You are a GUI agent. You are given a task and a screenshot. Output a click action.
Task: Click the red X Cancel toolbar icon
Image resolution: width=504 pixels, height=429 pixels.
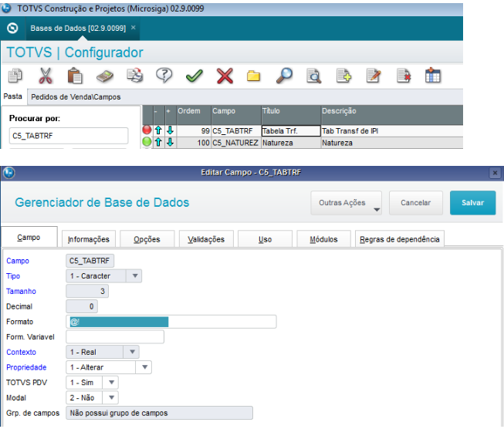[x=225, y=76]
